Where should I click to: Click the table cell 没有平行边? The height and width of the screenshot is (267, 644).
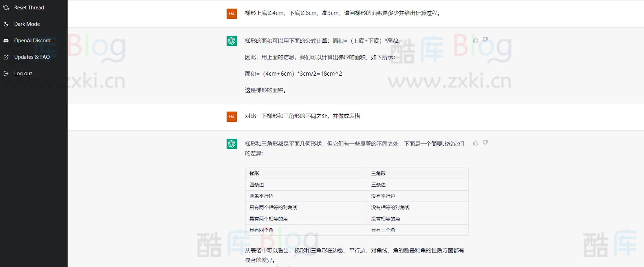click(x=418, y=196)
